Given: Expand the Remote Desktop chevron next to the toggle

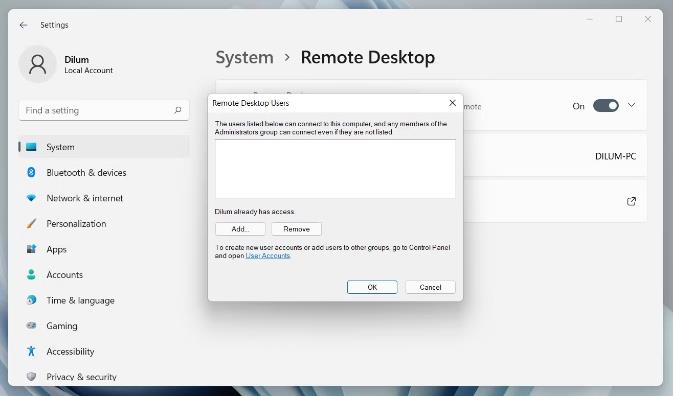Looking at the screenshot, I should [x=631, y=105].
